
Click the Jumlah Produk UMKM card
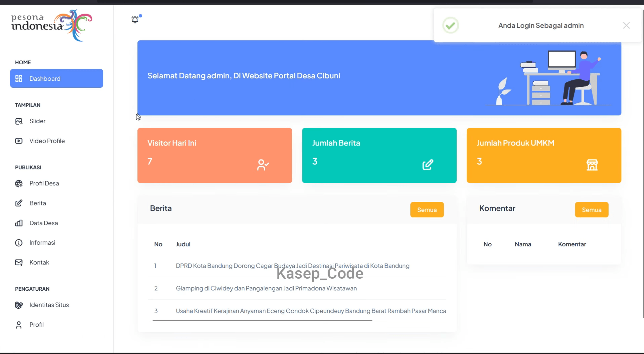tap(544, 156)
